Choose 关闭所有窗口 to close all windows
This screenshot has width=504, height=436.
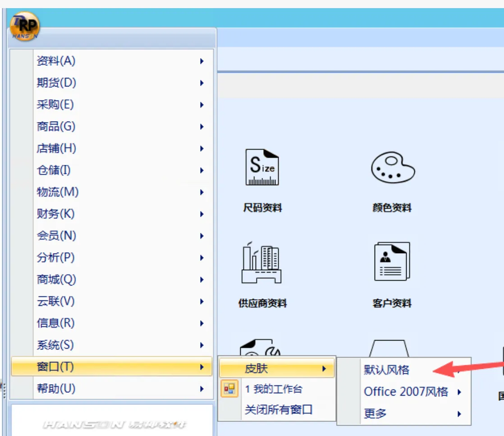tap(278, 410)
